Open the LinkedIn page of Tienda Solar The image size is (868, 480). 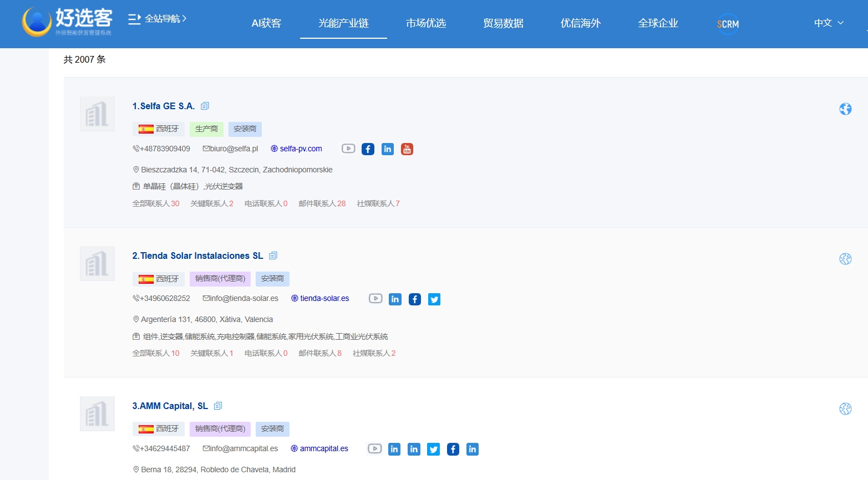pyautogui.click(x=395, y=299)
